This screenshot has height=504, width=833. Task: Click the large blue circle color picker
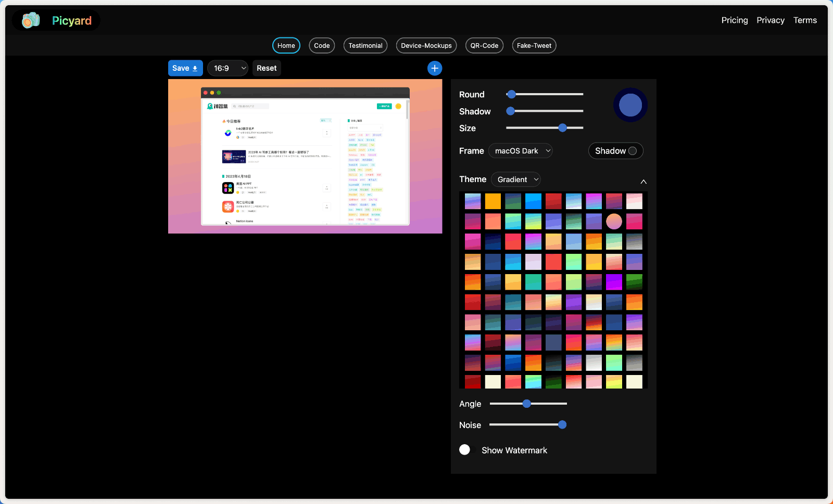click(630, 105)
